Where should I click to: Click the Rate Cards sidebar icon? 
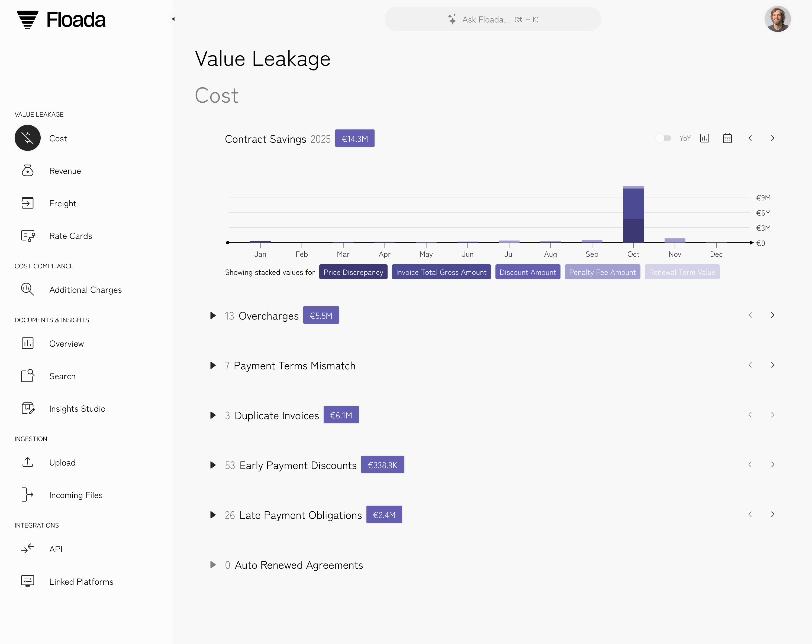[27, 236]
